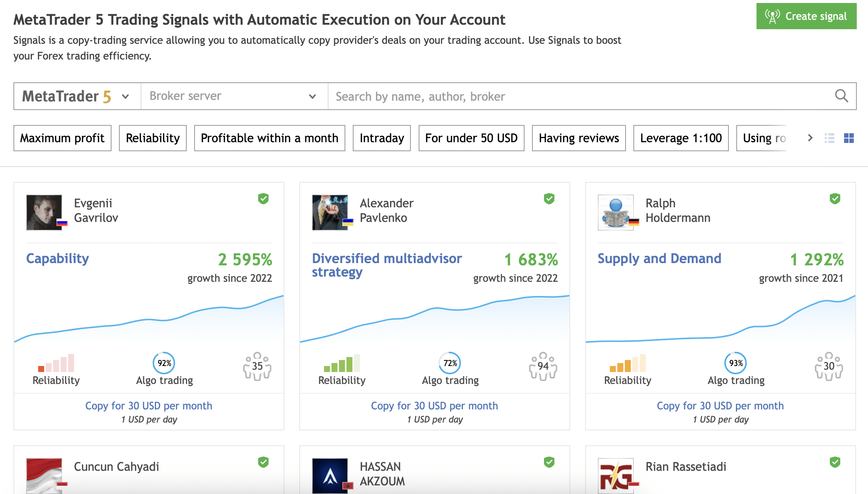Select the Intraday filter
The width and height of the screenshot is (868, 494).
[382, 138]
